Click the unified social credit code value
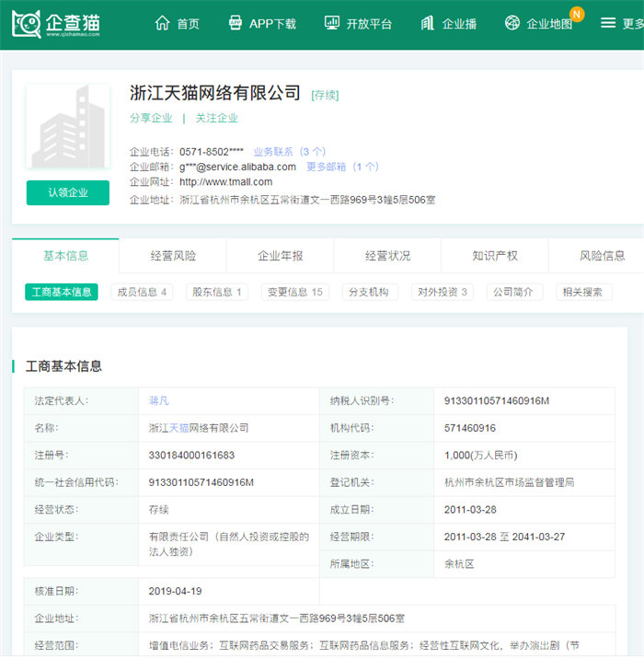Viewport: 644px width, 659px height. point(201,482)
